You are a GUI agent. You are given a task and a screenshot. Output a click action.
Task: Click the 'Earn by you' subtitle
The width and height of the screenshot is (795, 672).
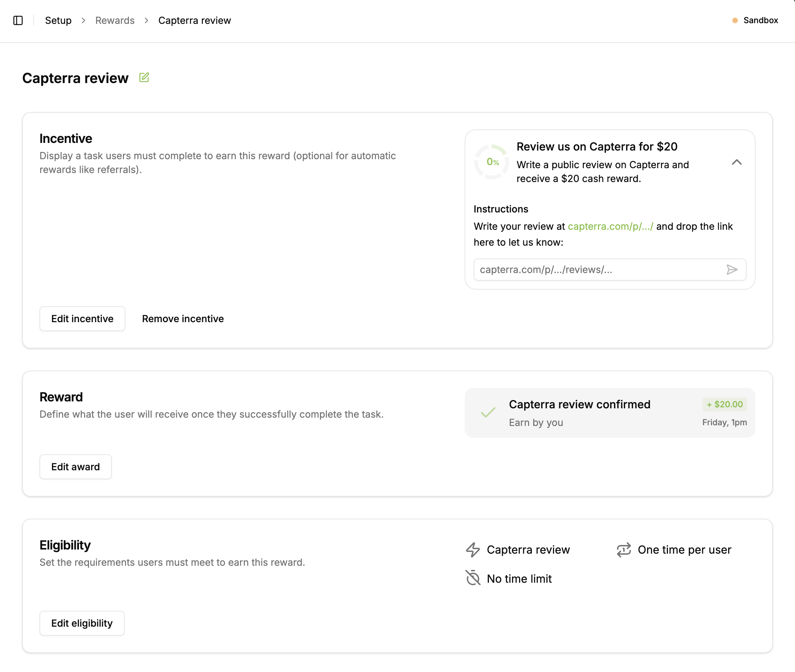click(536, 423)
